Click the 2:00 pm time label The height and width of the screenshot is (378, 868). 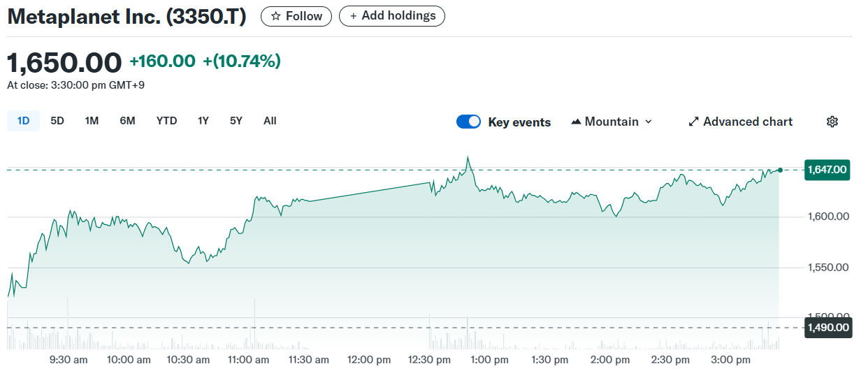click(610, 360)
